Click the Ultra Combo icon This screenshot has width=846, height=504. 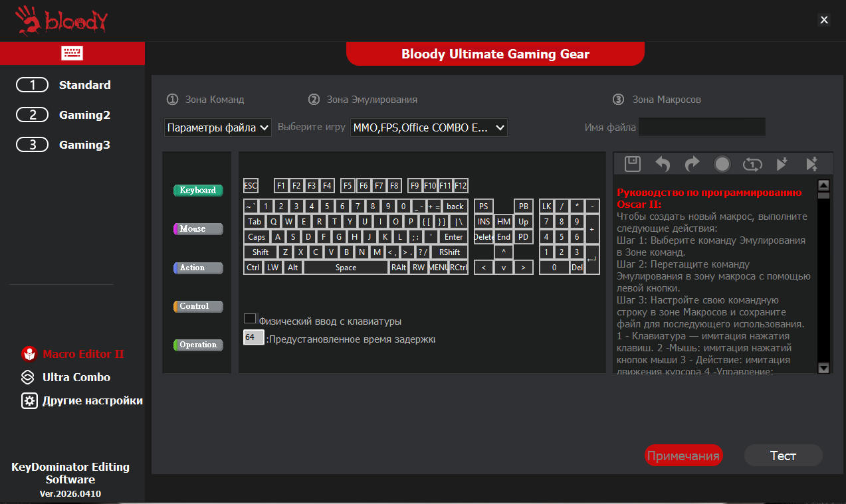[x=28, y=377]
